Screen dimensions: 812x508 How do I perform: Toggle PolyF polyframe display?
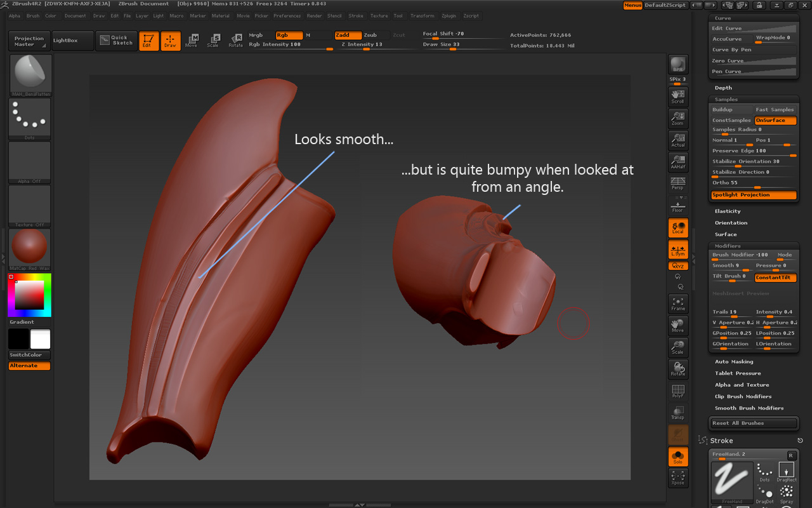(x=678, y=391)
